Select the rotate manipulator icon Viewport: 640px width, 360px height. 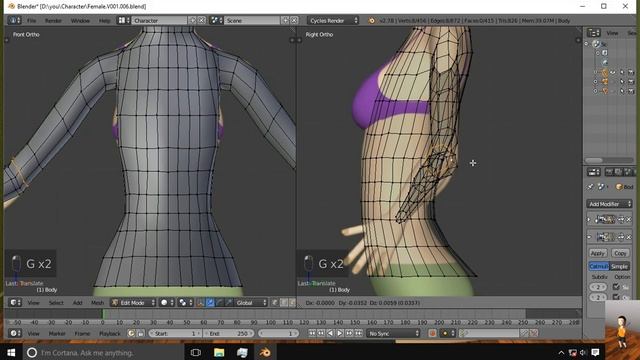point(220,302)
